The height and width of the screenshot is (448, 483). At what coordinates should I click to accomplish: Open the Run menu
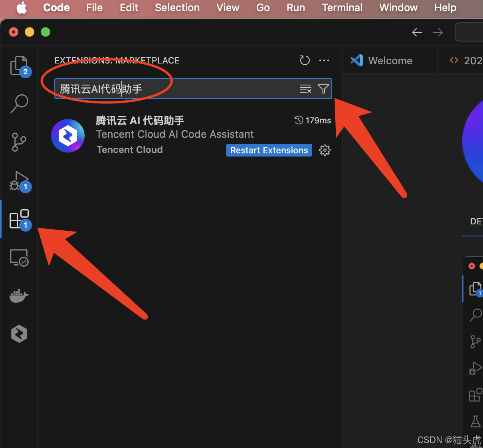tap(296, 8)
